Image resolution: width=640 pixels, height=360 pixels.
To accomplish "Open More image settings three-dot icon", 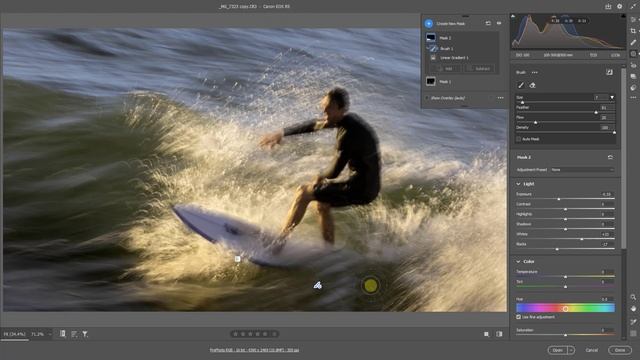I will click(633, 98).
